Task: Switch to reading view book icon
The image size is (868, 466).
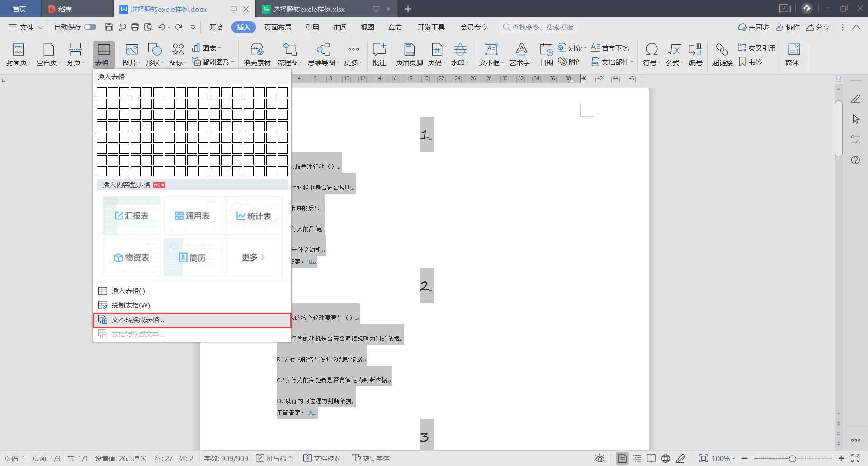Action: (x=651, y=458)
